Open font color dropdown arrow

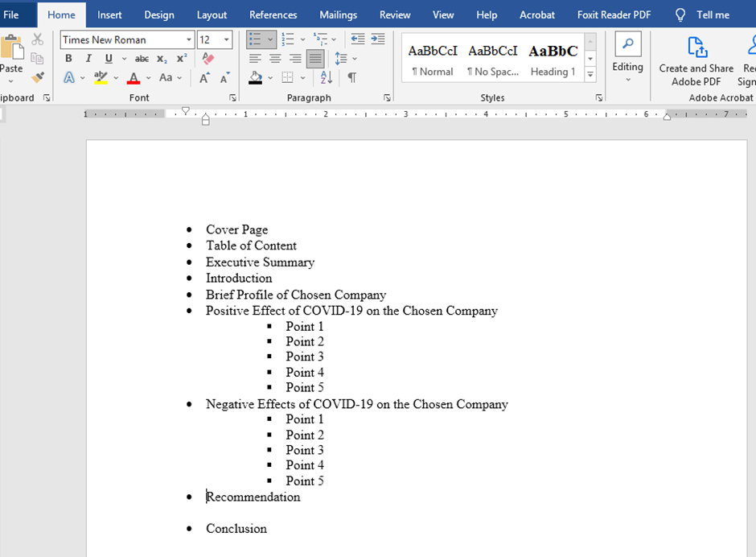pos(149,78)
